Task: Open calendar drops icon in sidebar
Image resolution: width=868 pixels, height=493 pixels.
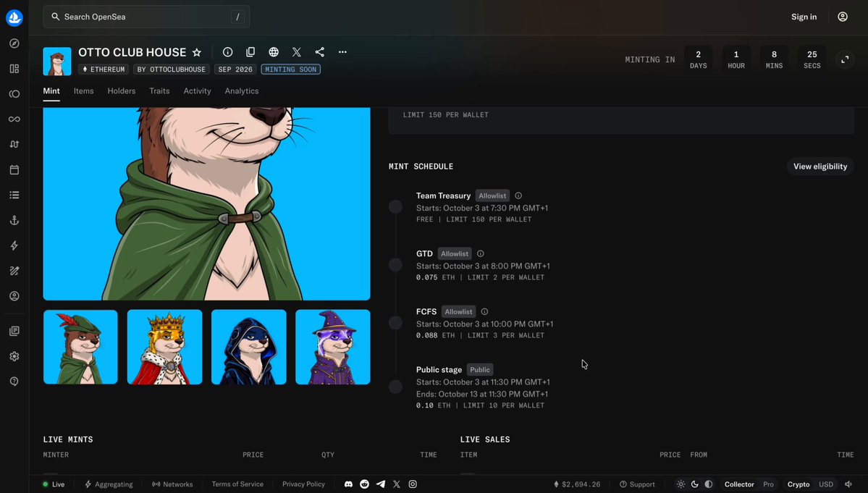Action: click(14, 170)
